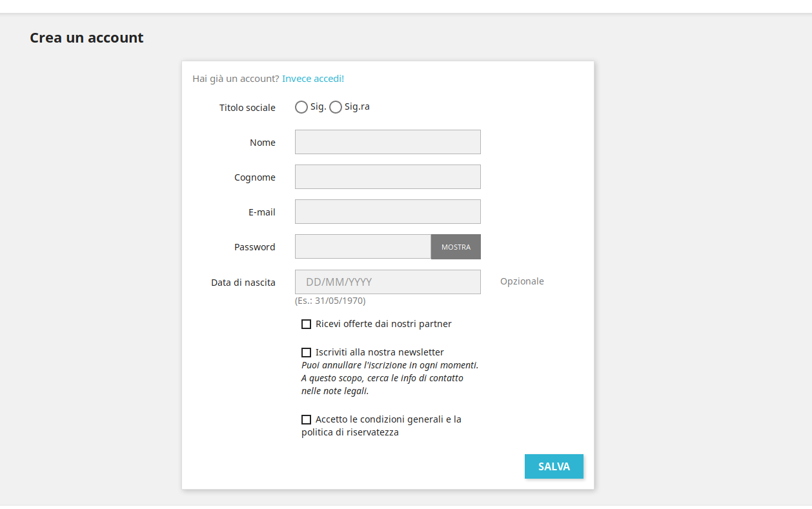Click the Ricevi offerte dai nostri partner text

coord(383,324)
